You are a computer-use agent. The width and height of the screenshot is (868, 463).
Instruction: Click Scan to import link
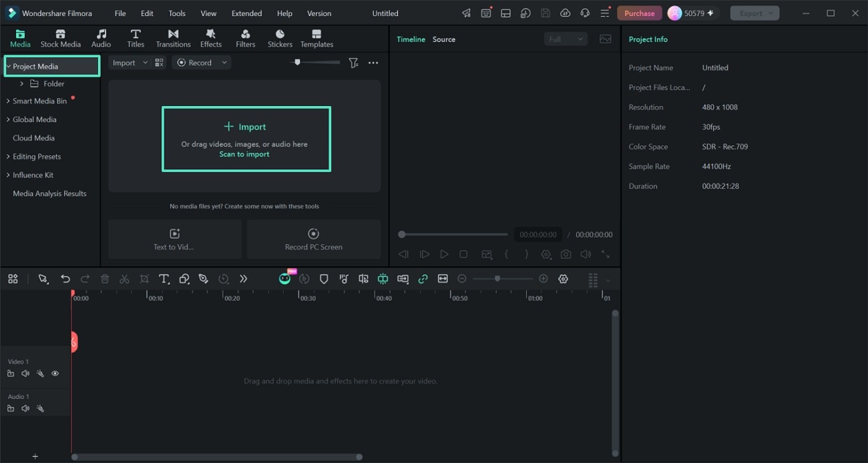pos(244,154)
